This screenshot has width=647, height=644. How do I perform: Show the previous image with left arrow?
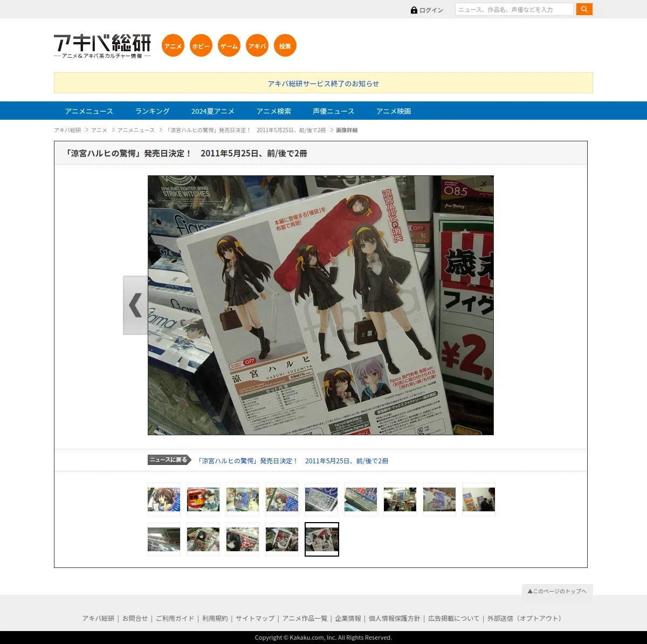pos(135,305)
